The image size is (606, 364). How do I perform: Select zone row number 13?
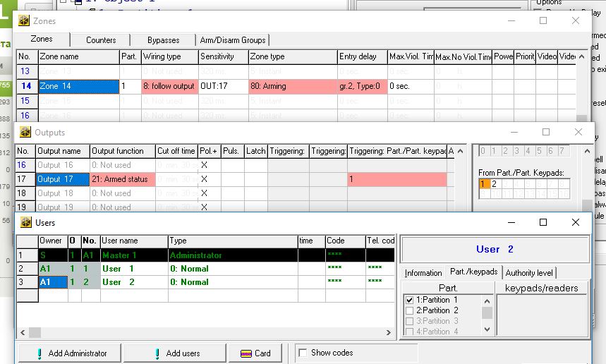[25, 71]
